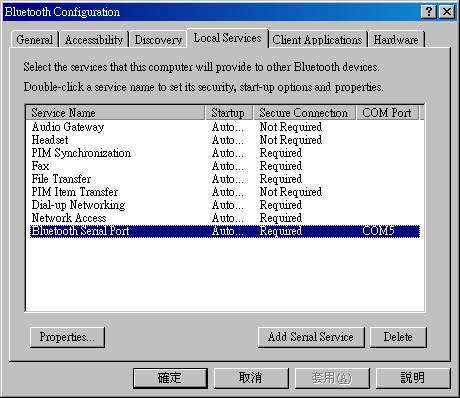Click Not Required in the Headset row
Image resolution: width=460 pixels, height=398 pixels.
291,140
